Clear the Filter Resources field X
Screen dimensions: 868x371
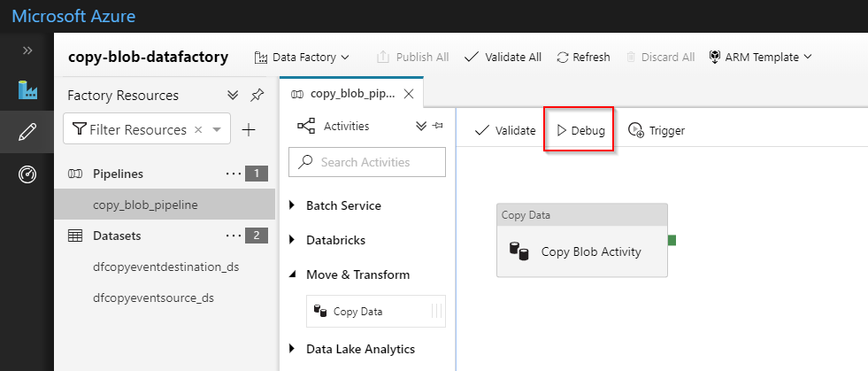click(x=198, y=129)
